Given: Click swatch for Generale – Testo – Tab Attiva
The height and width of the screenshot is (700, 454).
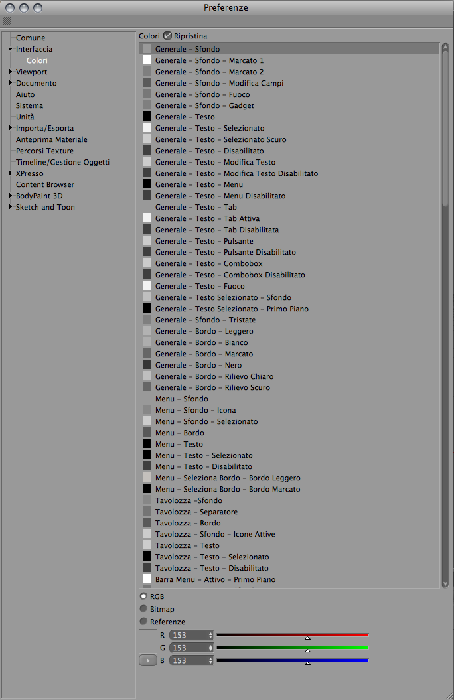Looking at the screenshot, I should (x=147, y=218).
